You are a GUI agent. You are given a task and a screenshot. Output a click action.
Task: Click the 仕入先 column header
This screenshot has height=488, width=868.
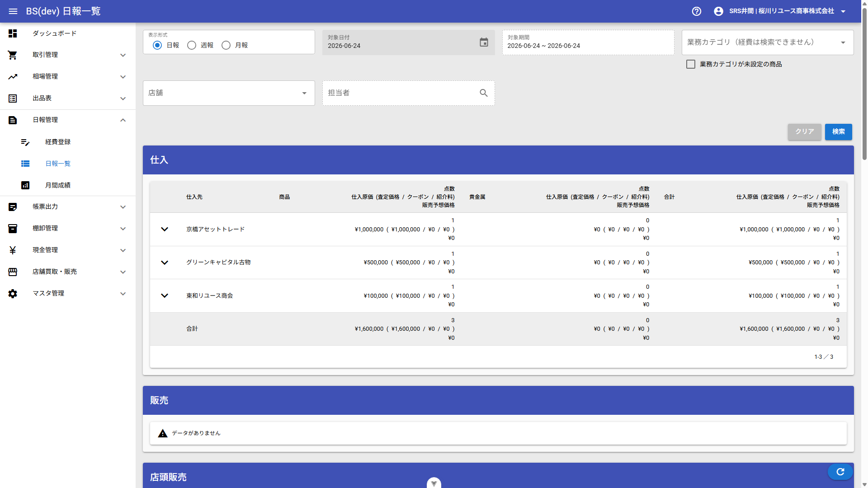(x=194, y=197)
